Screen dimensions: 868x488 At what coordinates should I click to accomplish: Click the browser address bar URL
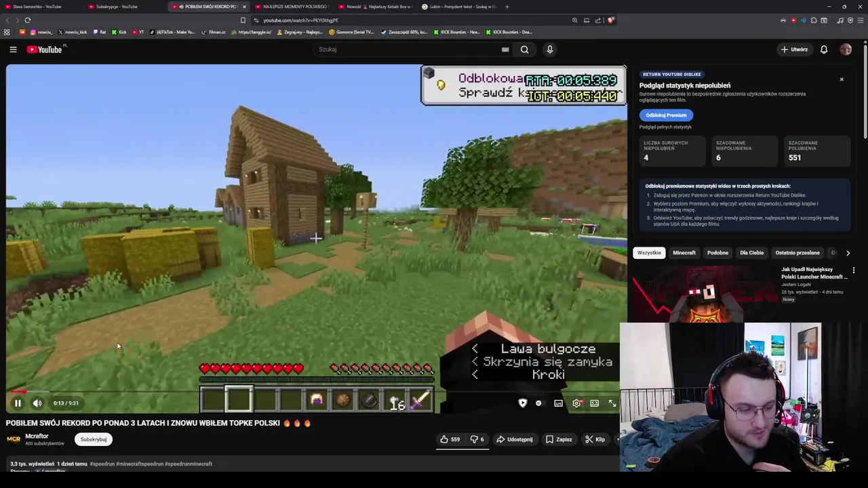click(x=300, y=20)
